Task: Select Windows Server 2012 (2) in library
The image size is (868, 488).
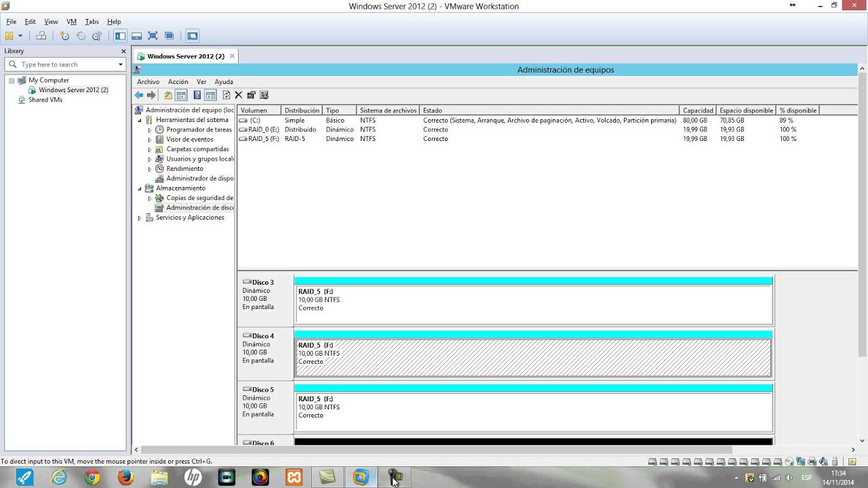Action: 73,90
